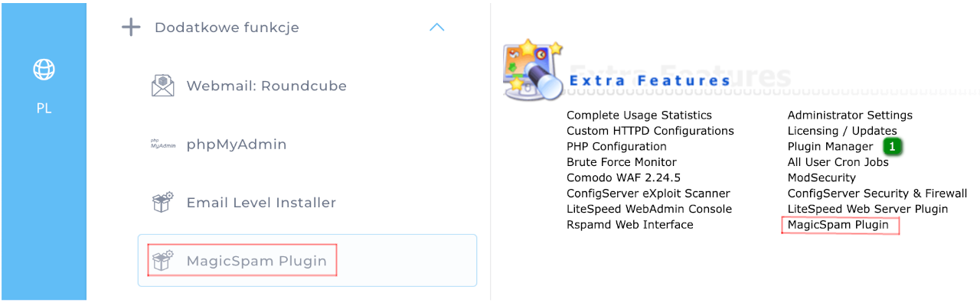
Task: Click the plus icon beside Dodatkowe funkcje
Action: (131, 28)
